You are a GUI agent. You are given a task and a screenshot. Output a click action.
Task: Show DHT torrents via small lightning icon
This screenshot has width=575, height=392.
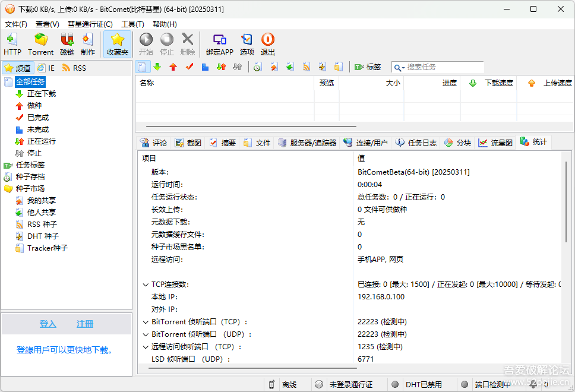pos(323,67)
